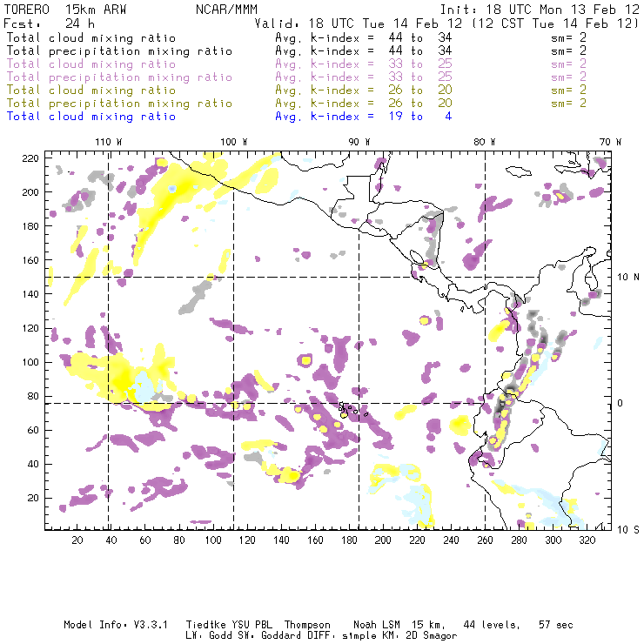Click the blue "Total cloud mixing ratio" legend label
Image resolution: width=644 pixels, height=644 pixels.
tap(91, 117)
